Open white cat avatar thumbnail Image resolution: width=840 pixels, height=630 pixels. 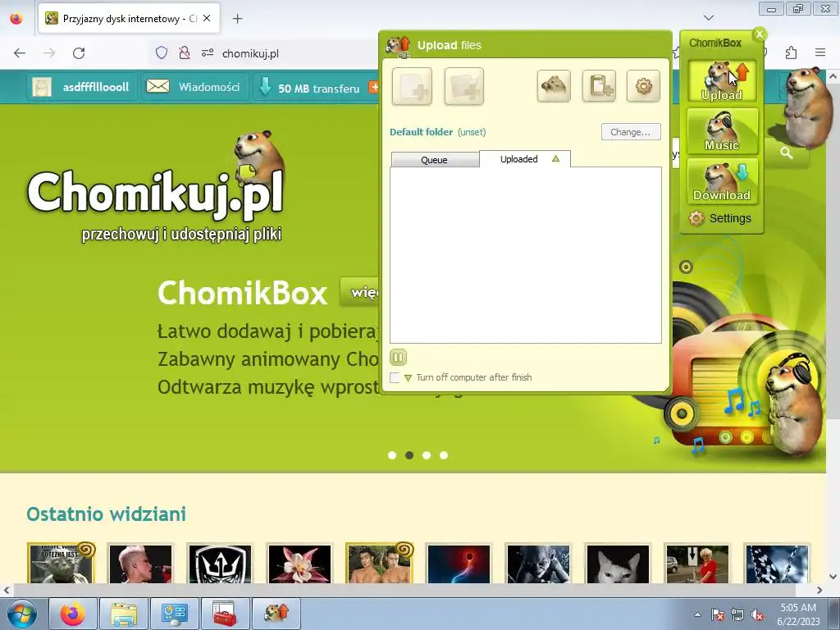pos(618,564)
